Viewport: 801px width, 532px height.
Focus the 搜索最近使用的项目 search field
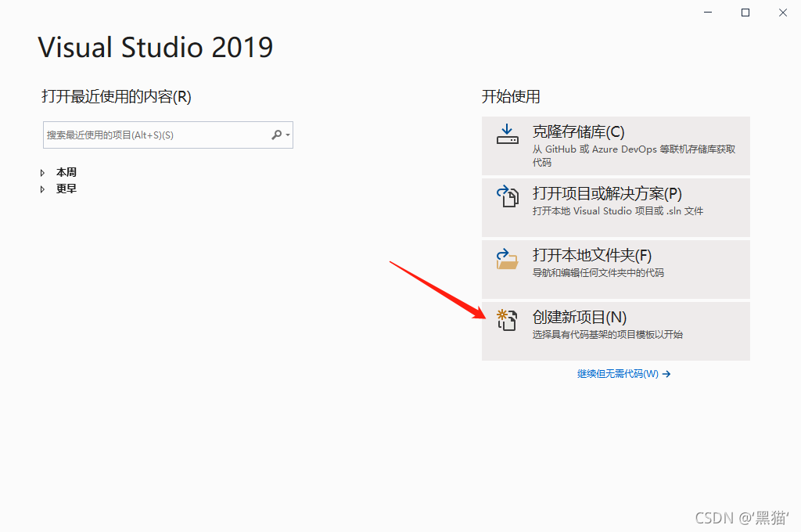(168, 135)
